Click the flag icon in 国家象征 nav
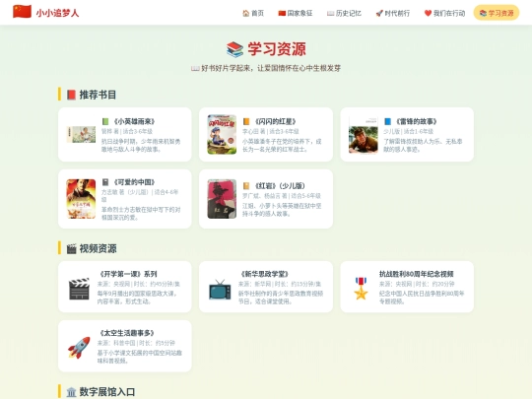532x399 pixels. coord(282,13)
